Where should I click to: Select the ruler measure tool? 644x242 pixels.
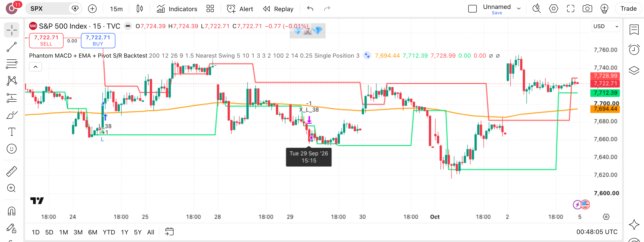(11, 171)
